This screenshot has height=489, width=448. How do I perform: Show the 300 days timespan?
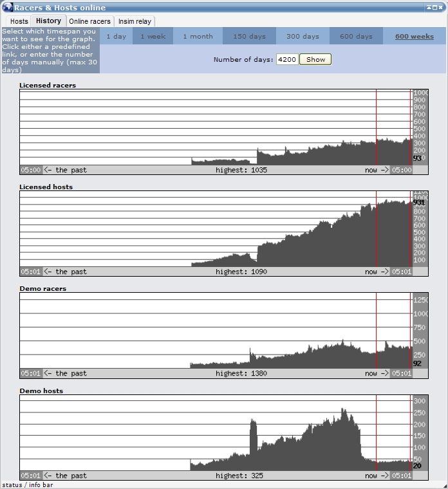click(x=303, y=36)
